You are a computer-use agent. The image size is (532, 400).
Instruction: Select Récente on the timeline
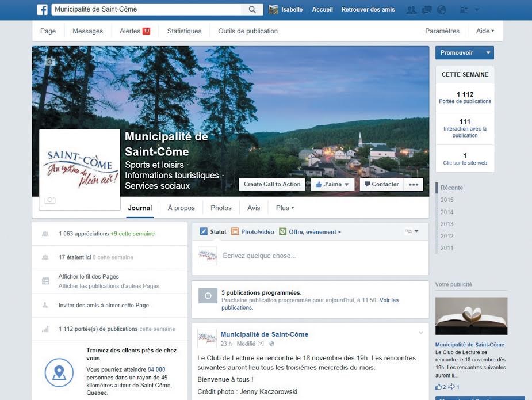[x=451, y=188]
